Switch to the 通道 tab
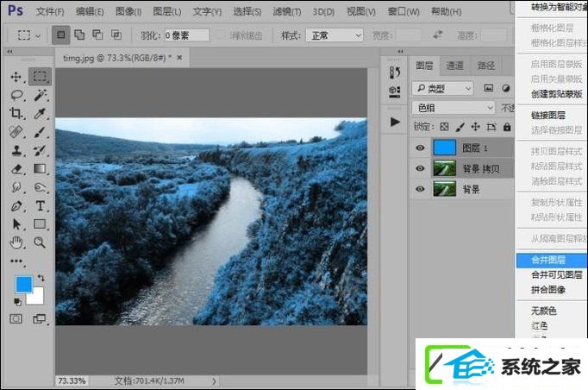 coord(455,66)
